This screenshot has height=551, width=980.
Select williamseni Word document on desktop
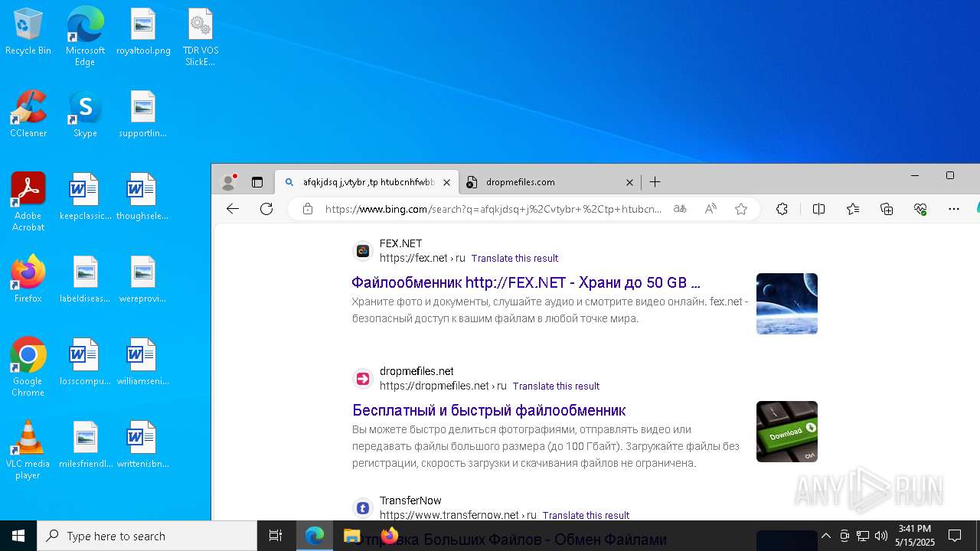[142, 363]
